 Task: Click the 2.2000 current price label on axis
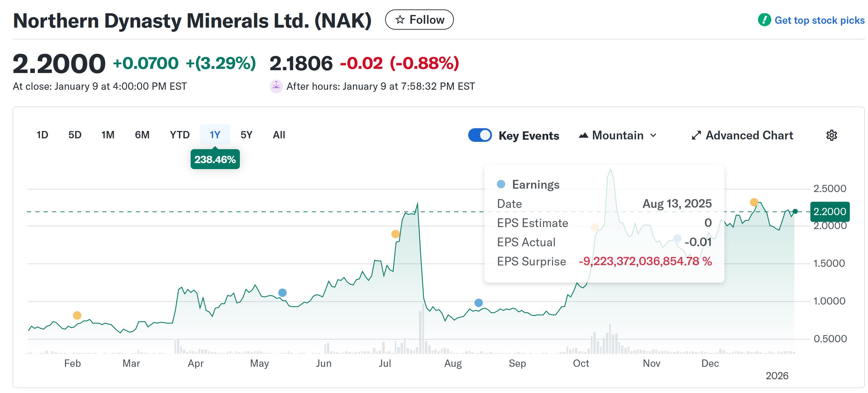[x=829, y=212]
